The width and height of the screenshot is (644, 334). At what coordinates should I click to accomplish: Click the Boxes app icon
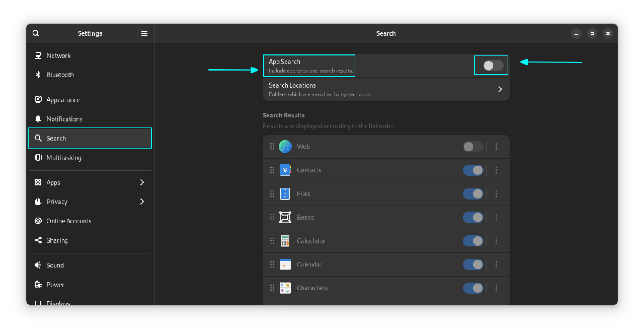(285, 217)
